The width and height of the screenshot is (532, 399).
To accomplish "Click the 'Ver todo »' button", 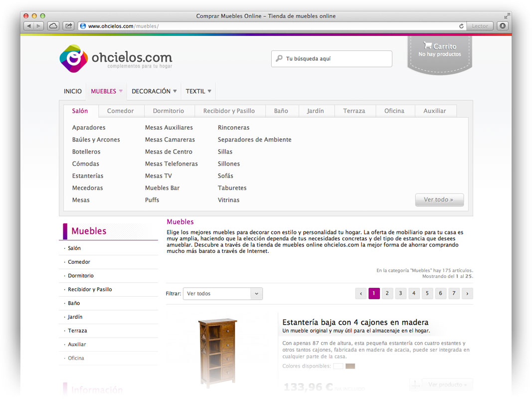I will [x=439, y=199].
